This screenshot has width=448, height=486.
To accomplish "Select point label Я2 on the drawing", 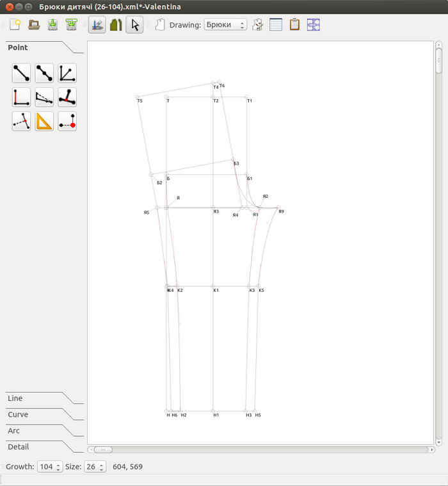I will point(266,197).
